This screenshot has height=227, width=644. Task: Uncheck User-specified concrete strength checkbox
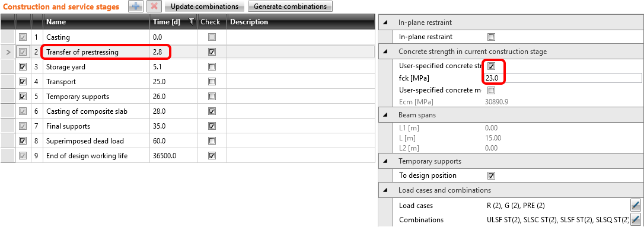click(491, 66)
